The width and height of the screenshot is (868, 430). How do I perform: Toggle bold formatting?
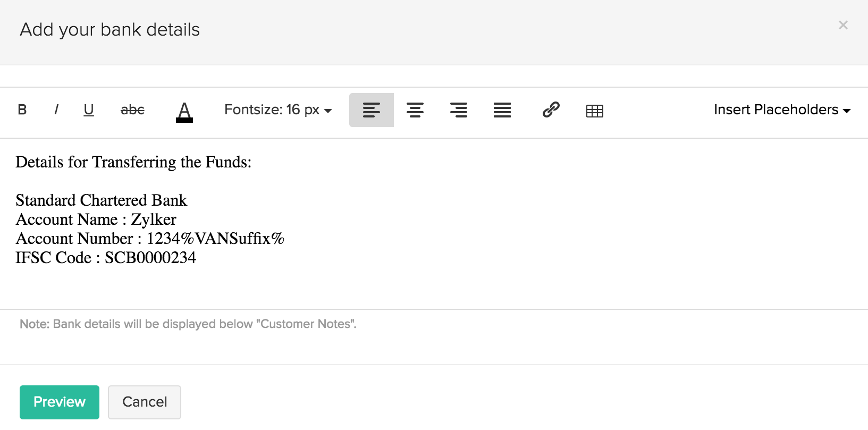coord(22,110)
